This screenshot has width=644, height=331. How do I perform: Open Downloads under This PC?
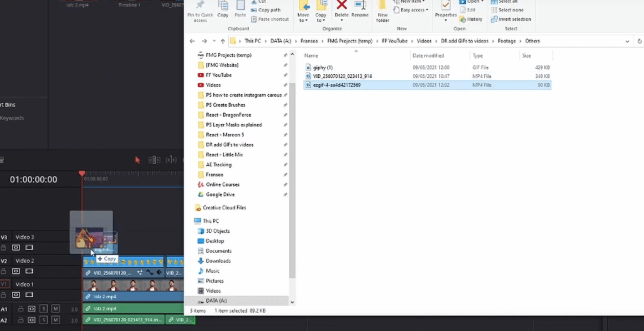pos(218,261)
